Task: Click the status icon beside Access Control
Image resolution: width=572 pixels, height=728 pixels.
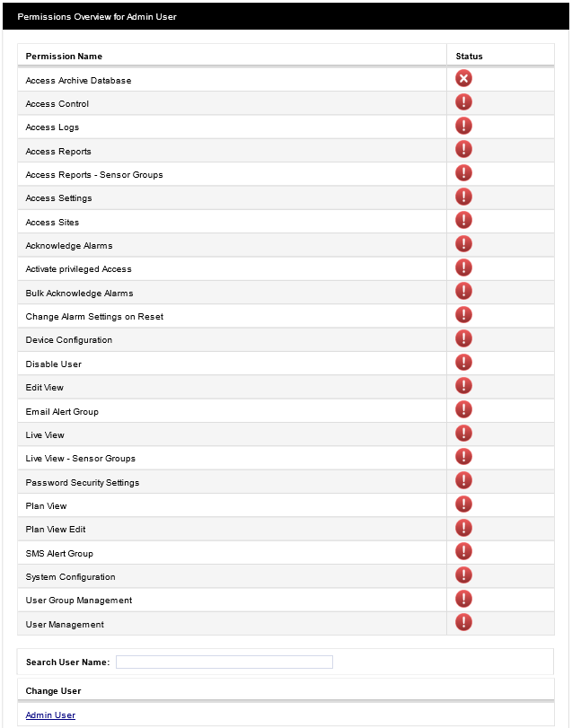Action: tap(463, 102)
